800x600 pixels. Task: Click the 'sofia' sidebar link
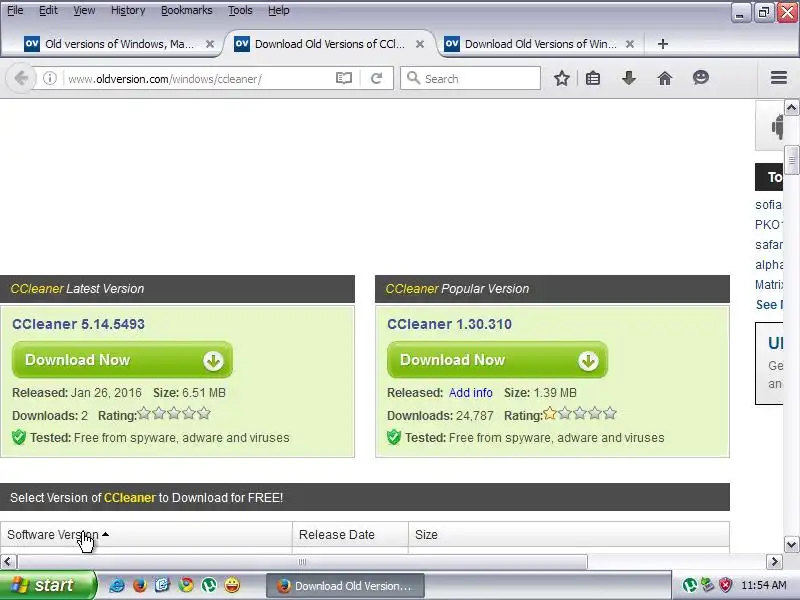click(768, 205)
